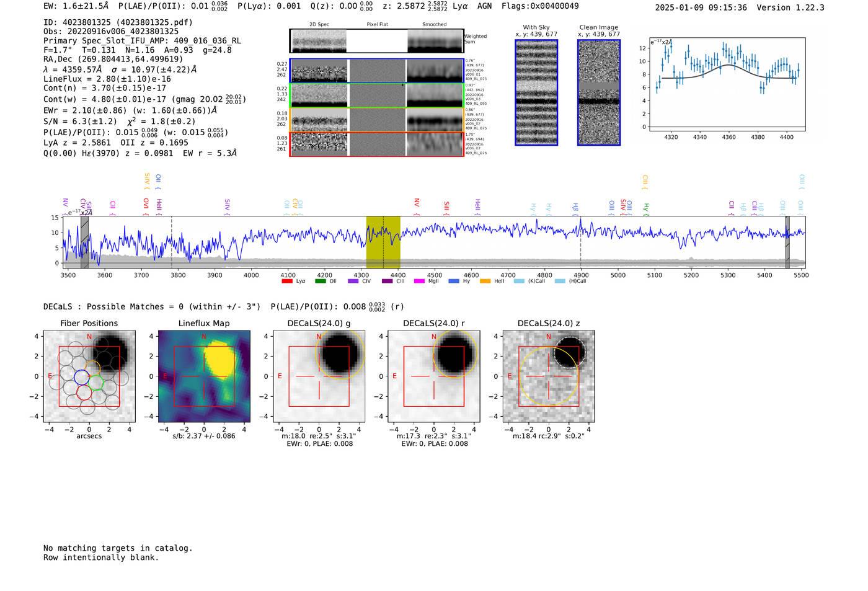Click the orange fiber circle in Fiber Positions
The height and width of the screenshot is (591, 868).
coord(92,368)
